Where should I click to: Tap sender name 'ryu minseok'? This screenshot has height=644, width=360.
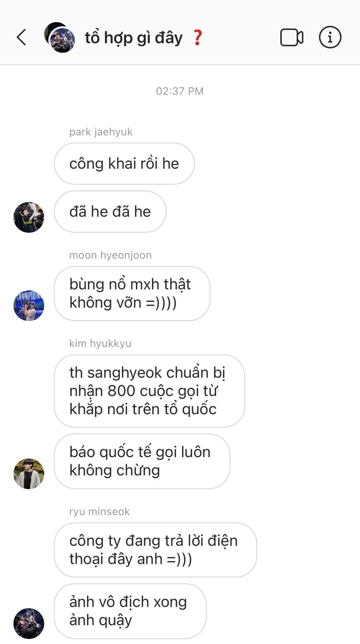(x=100, y=512)
